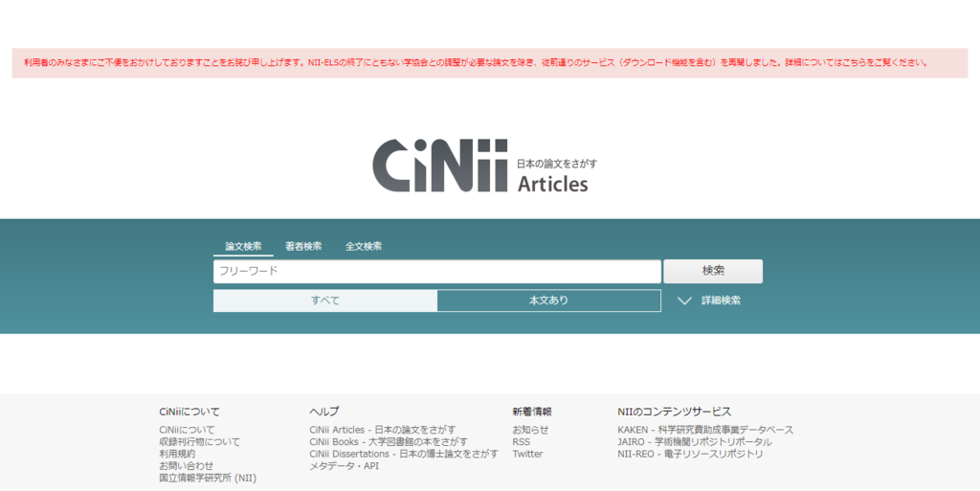Open NII-REO - 電子リソースリポジトリ link
The image size is (980, 491).
[690, 454]
